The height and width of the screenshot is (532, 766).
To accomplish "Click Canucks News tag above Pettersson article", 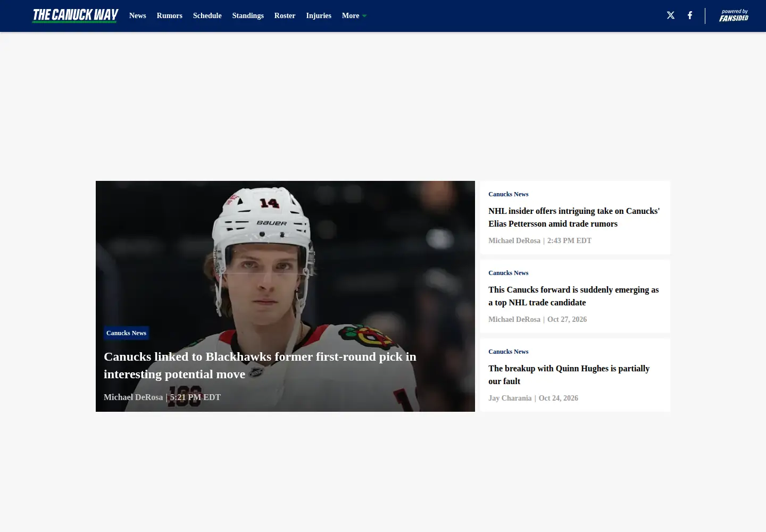I will pos(509,194).
